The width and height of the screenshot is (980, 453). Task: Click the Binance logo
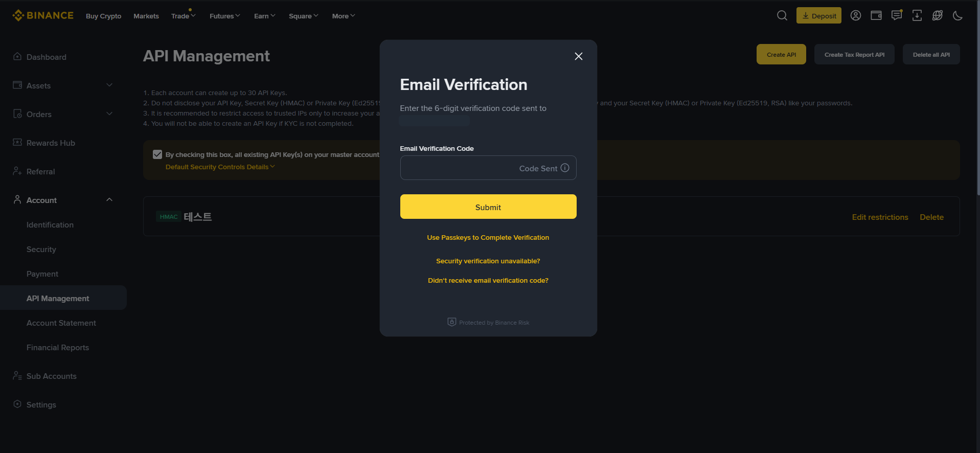[x=43, y=15]
